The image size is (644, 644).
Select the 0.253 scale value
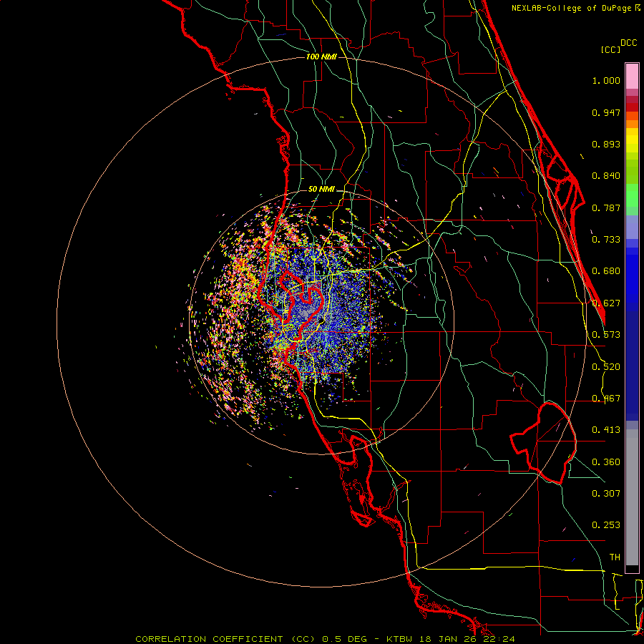(606, 525)
